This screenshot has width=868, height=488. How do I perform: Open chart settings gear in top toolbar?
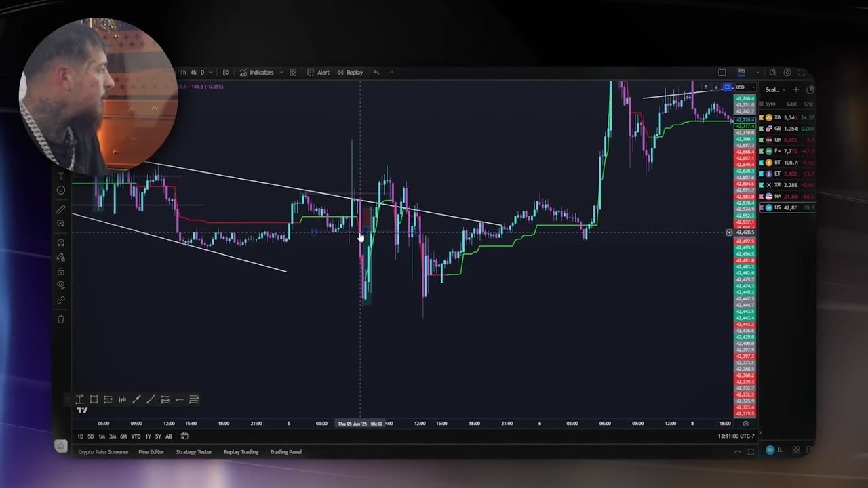pyautogui.click(x=787, y=73)
